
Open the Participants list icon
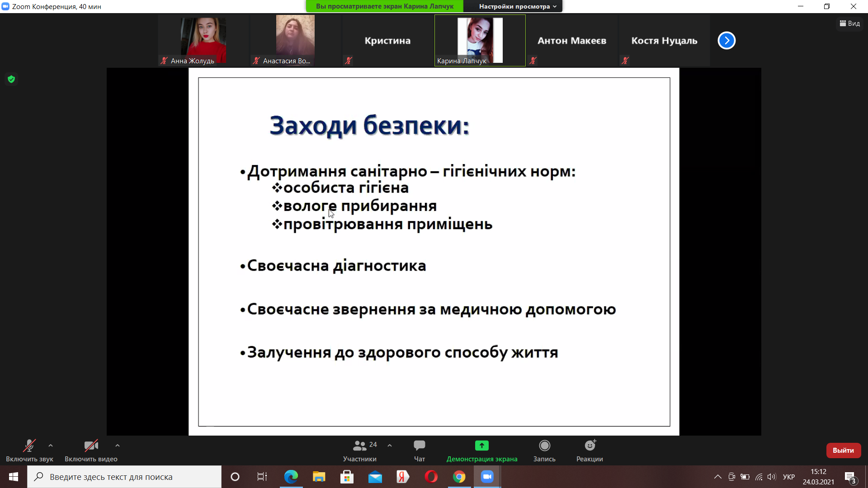click(x=360, y=446)
